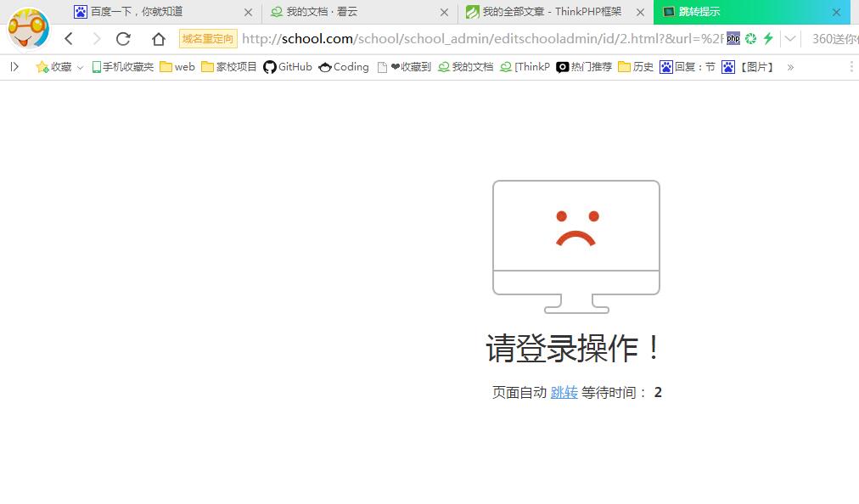
Task: Open the 手机收藏夹 mobile bookmarks
Action: pos(123,67)
